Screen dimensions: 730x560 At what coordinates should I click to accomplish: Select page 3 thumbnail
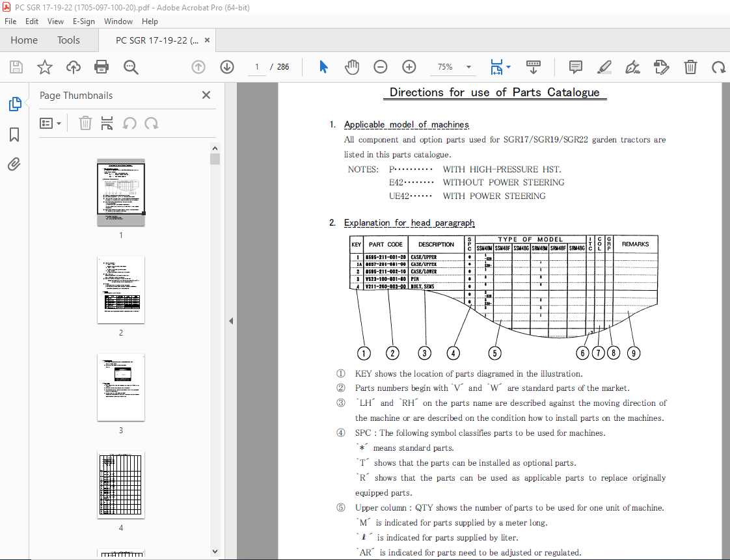[x=121, y=387]
